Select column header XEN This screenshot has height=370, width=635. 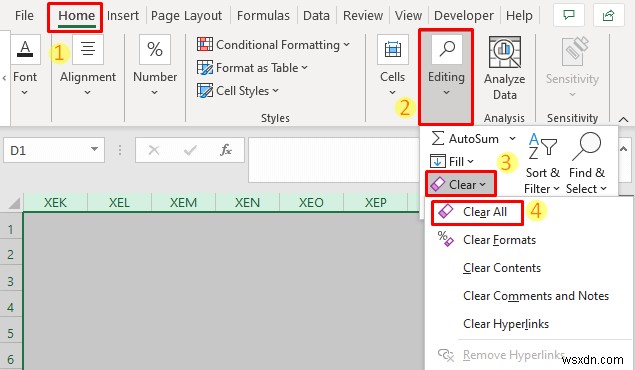click(x=247, y=202)
